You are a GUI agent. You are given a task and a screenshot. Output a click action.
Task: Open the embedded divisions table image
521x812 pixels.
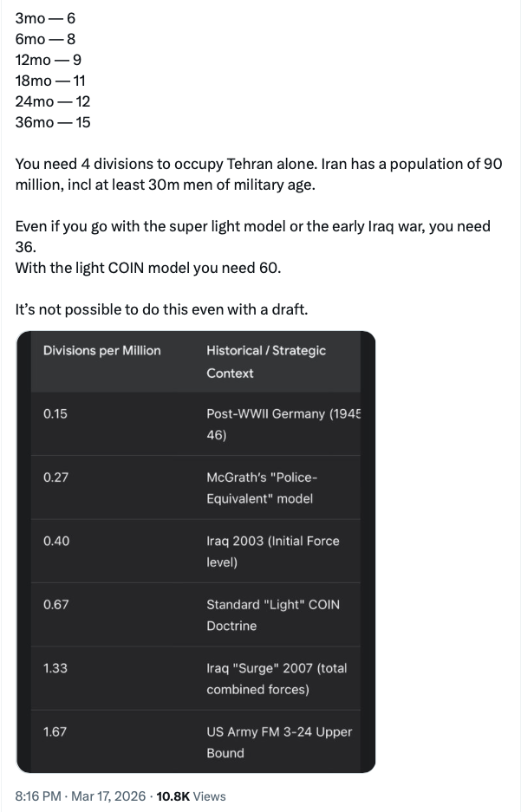click(196, 552)
